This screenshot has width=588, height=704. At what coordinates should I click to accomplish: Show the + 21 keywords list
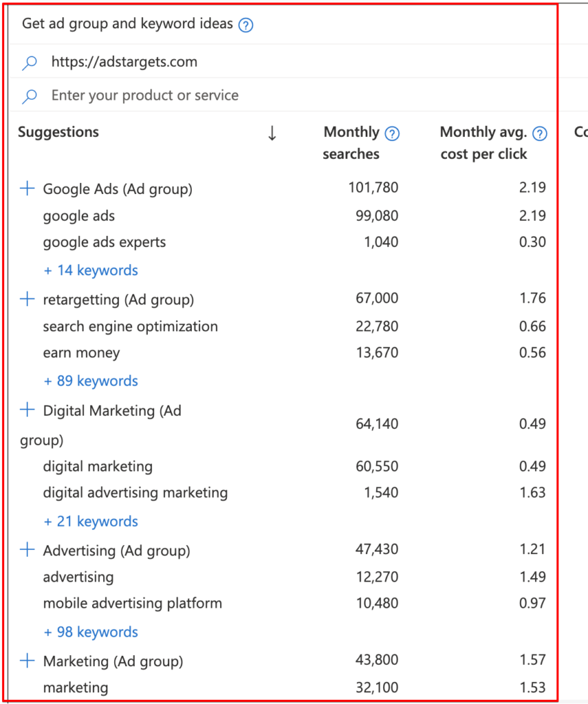pos(91,522)
